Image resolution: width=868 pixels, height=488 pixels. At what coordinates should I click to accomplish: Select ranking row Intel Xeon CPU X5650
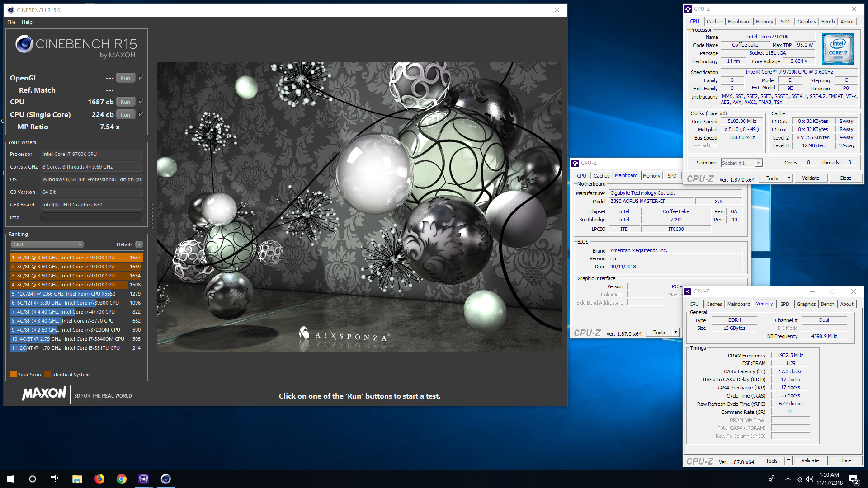[76, 294]
